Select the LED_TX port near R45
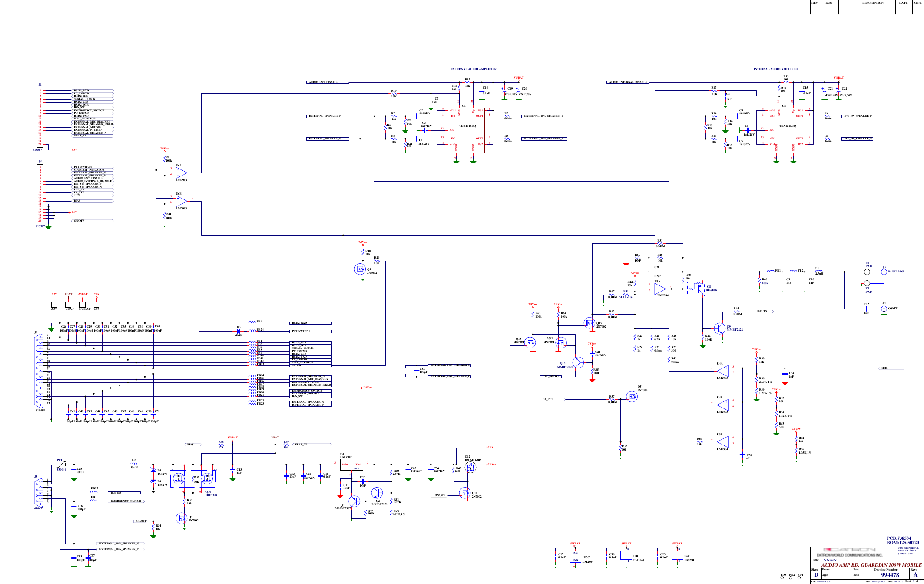The height and width of the screenshot is (584, 924). coord(764,312)
